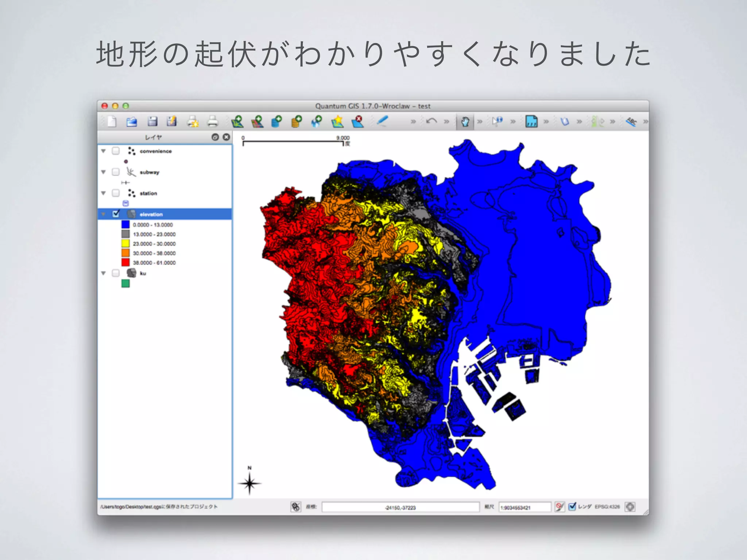Save the project with the floppy icon
747x560 pixels.
152,121
